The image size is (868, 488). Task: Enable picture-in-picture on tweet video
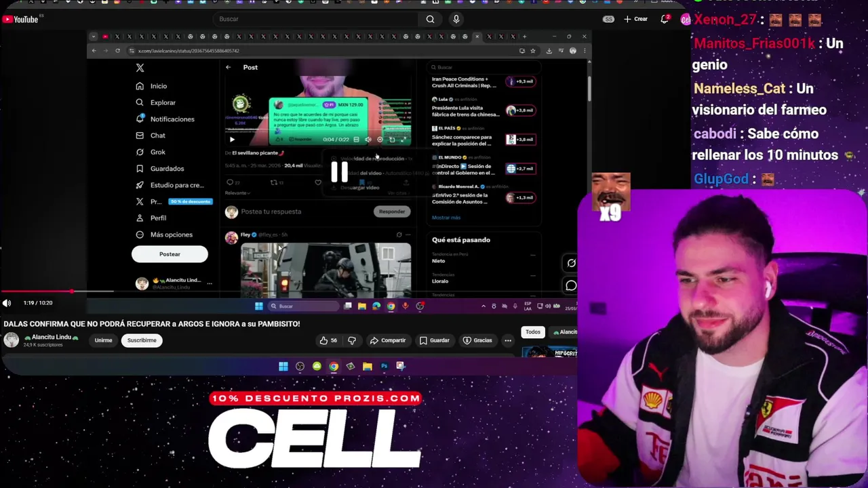tap(392, 140)
